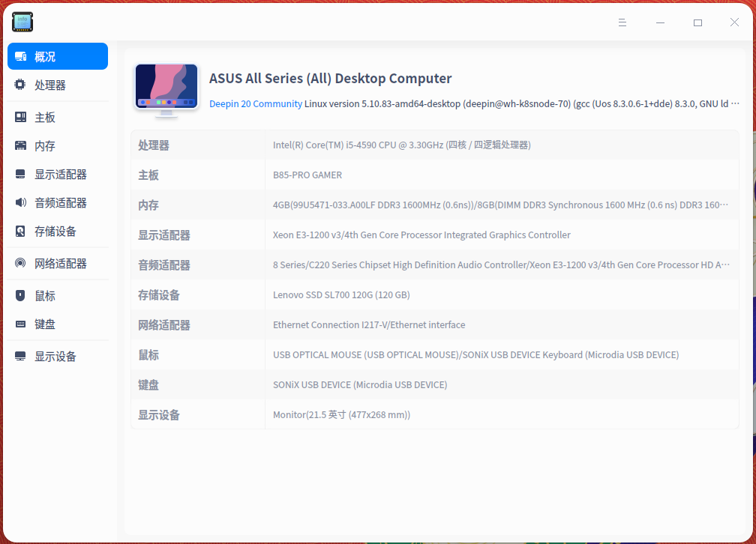Click the 网络适配器 network icon

[20, 263]
